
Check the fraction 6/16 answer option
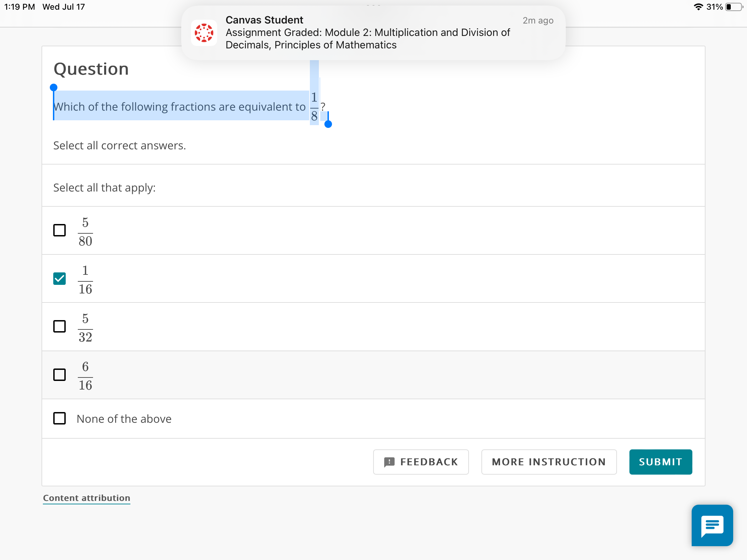click(x=59, y=375)
